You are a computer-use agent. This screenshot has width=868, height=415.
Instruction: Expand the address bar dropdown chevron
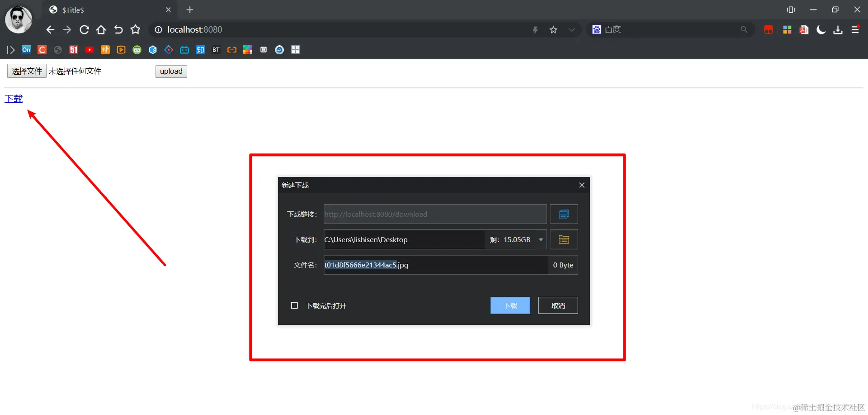tap(572, 30)
